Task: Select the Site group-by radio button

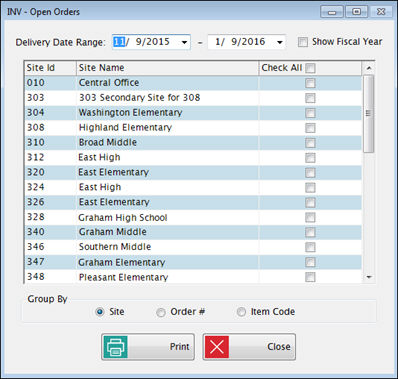Action: 100,312
